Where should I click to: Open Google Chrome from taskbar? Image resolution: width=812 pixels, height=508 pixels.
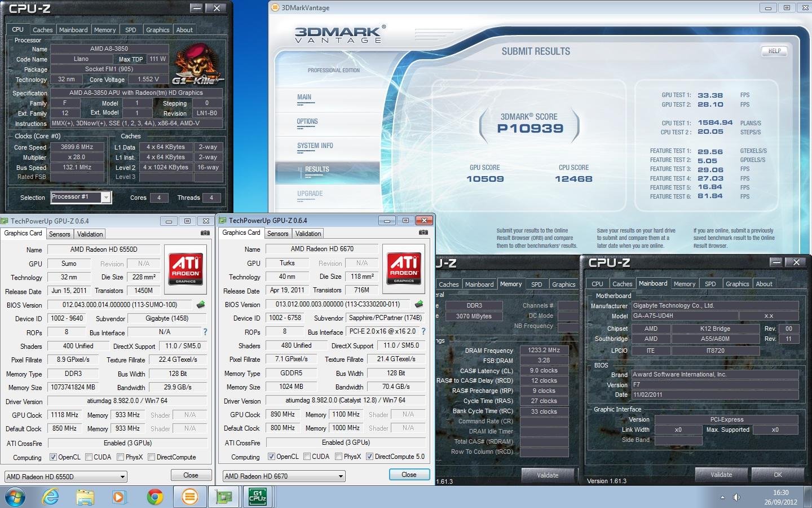coord(155,497)
